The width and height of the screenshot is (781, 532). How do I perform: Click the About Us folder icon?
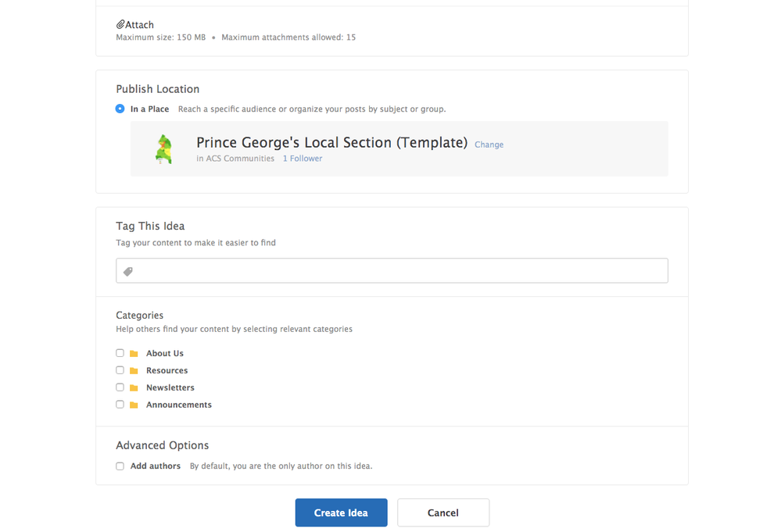134,354
